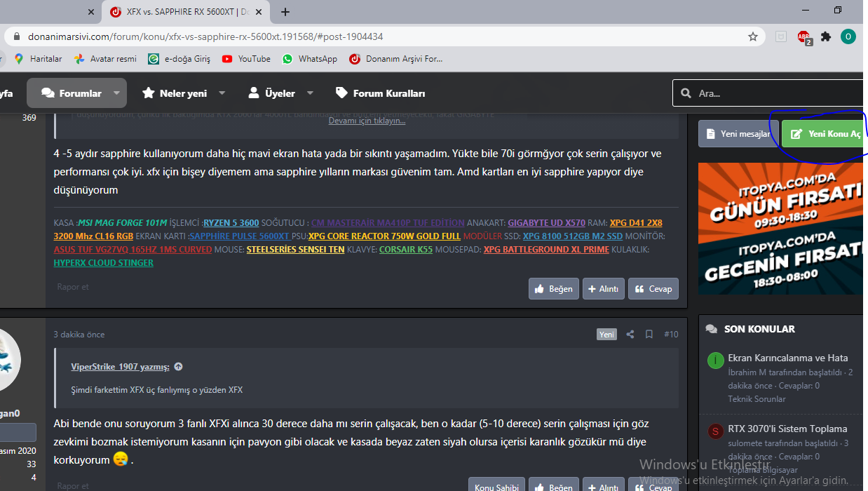This screenshot has height=491, width=868.
Task: Click the MSI MAG FORGE 101M link
Action: point(122,222)
